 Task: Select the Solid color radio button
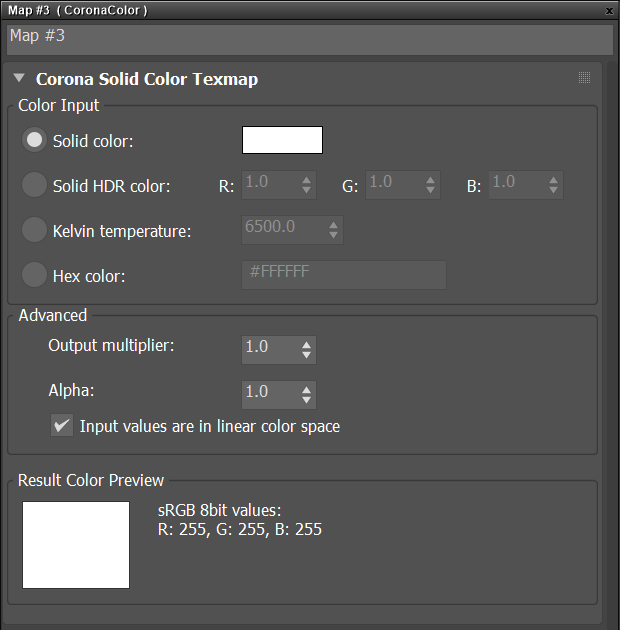[x=34, y=140]
